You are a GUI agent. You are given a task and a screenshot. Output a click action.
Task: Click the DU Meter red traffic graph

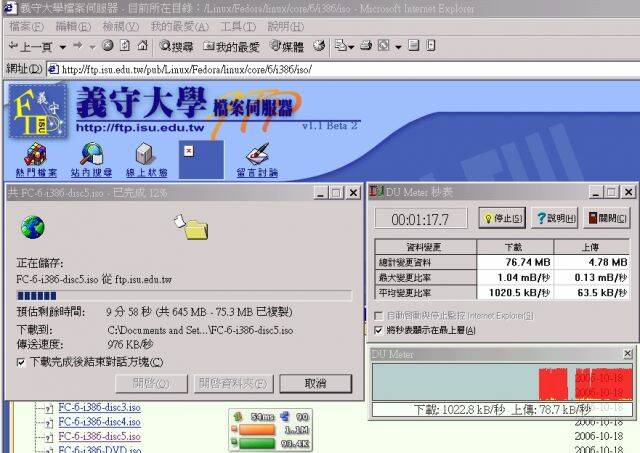(x=502, y=382)
